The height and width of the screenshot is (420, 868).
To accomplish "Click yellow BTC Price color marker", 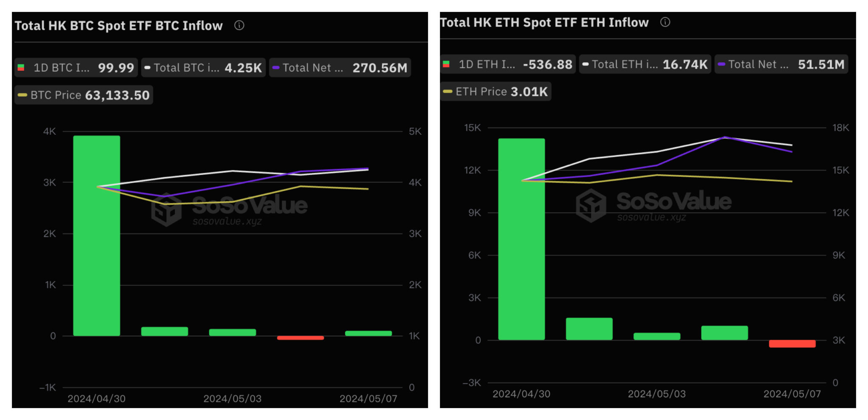I will 22,95.
